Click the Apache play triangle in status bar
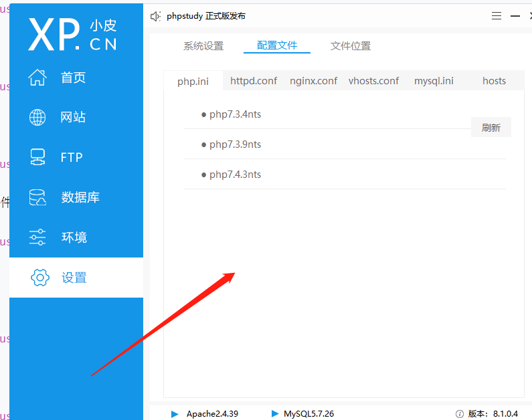Viewport: 532px width, 420px height. coord(175,414)
